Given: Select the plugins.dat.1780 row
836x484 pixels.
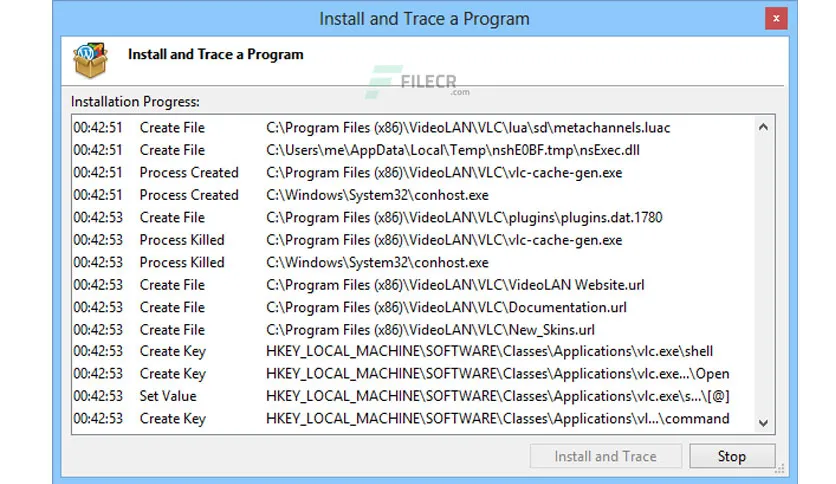Looking at the screenshot, I should click(x=413, y=217).
